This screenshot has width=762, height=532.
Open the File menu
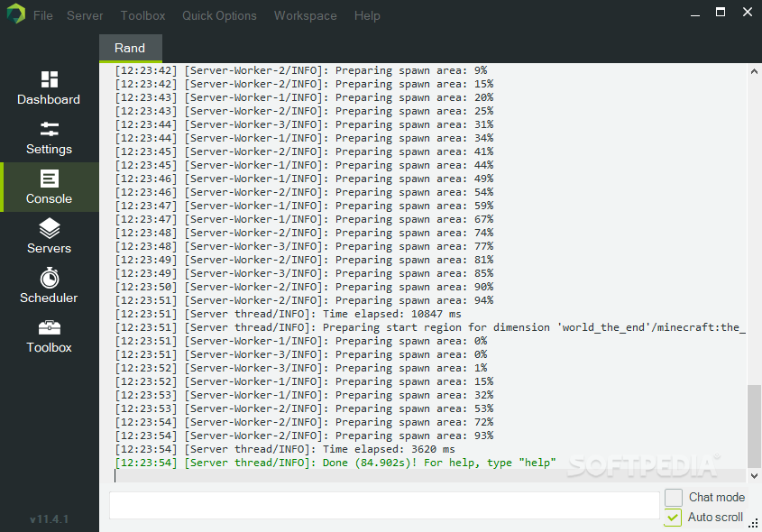coord(42,15)
